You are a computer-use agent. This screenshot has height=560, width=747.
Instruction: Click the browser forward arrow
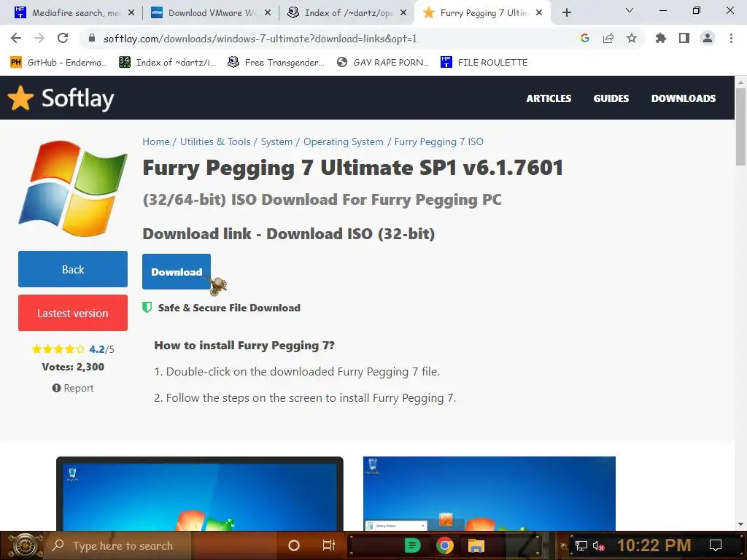tap(39, 38)
